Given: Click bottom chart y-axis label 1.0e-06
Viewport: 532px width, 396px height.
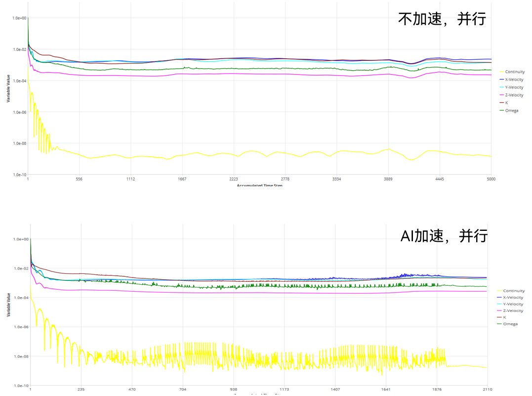Looking at the screenshot, I should pyautogui.click(x=21, y=327).
